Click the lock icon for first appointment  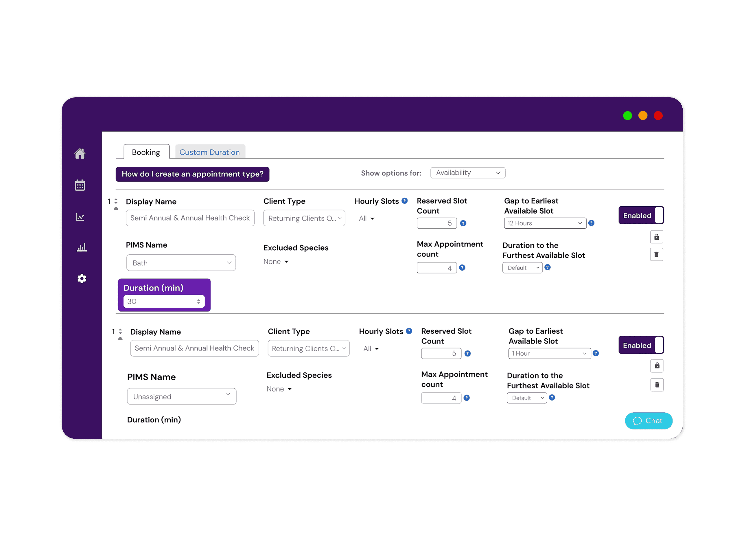tap(656, 237)
